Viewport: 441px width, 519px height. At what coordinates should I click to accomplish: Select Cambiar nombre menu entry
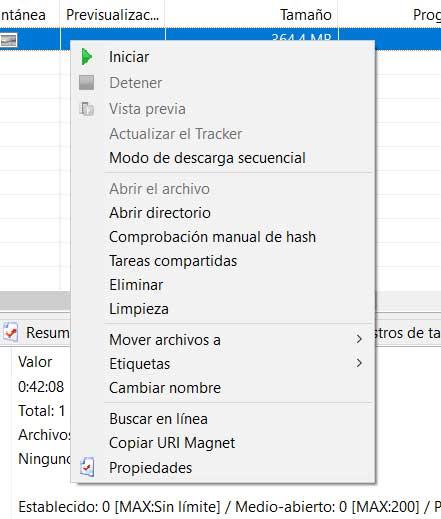(165, 388)
